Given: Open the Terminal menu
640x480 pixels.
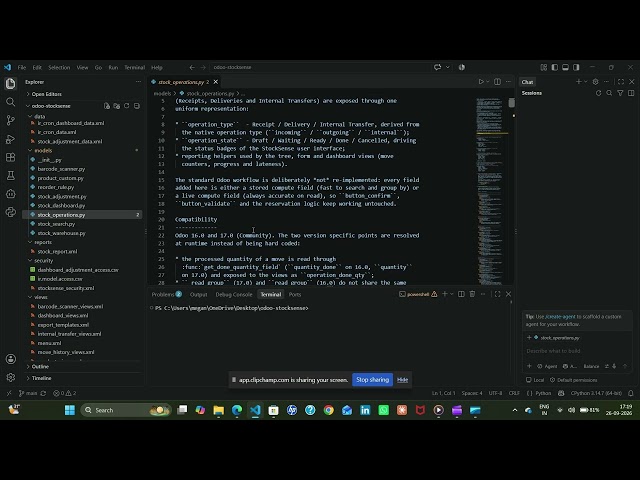Looking at the screenshot, I should (134, 67).
